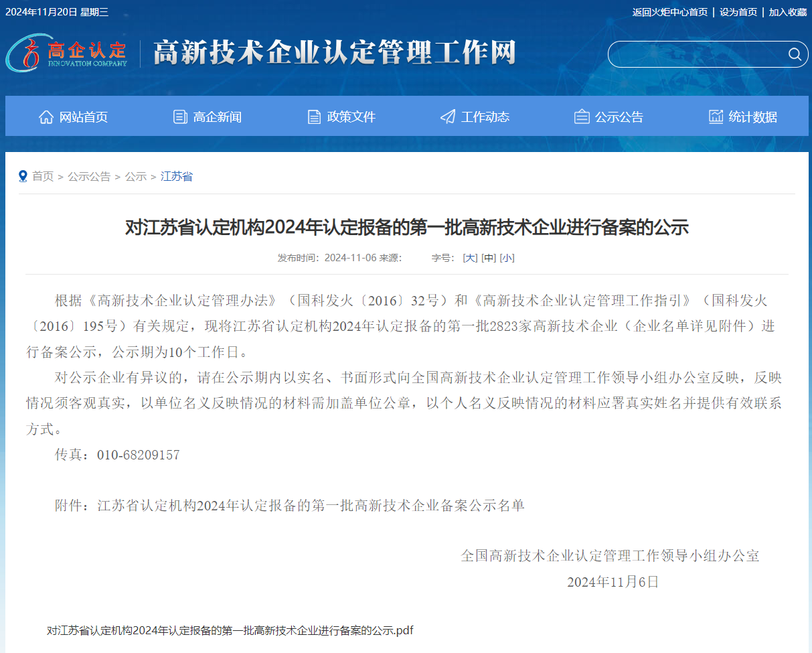812x653 pixels.
Task: Click 返回火炬中心首页 link
Action: coord(670,12)
